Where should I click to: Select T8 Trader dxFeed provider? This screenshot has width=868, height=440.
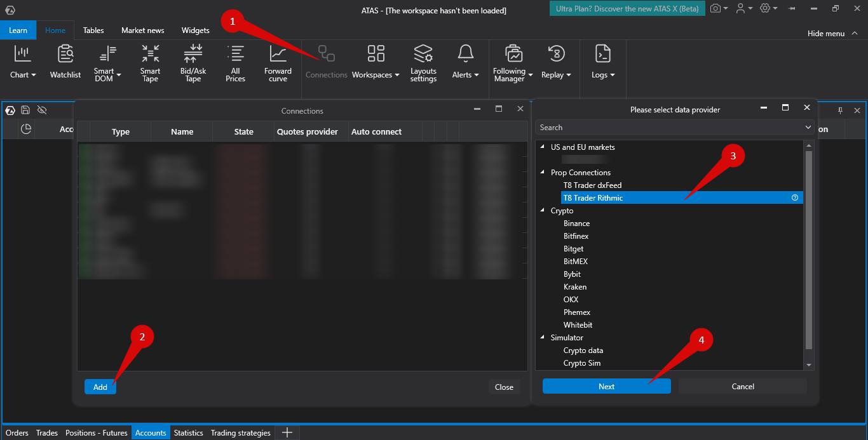[x=593, y=185]
